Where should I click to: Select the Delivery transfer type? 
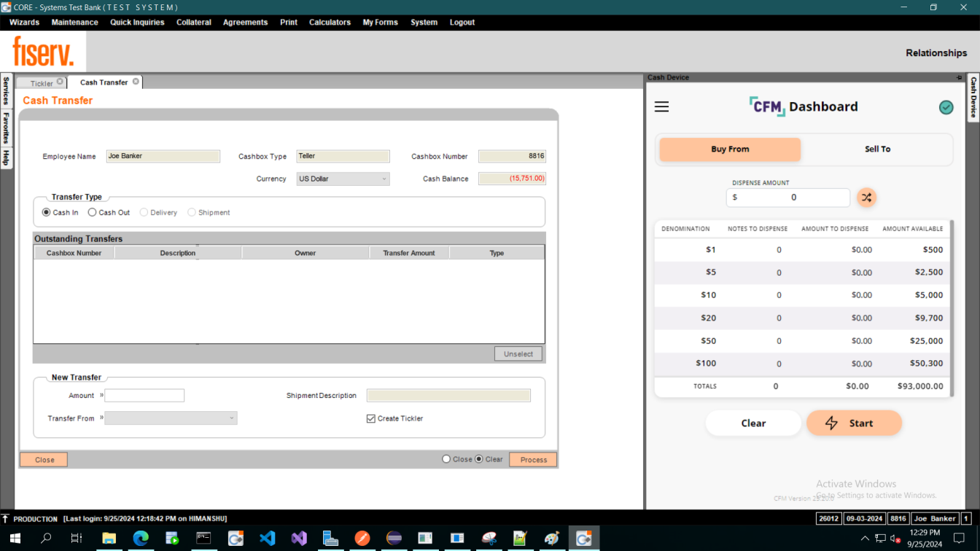pos(144,213)
